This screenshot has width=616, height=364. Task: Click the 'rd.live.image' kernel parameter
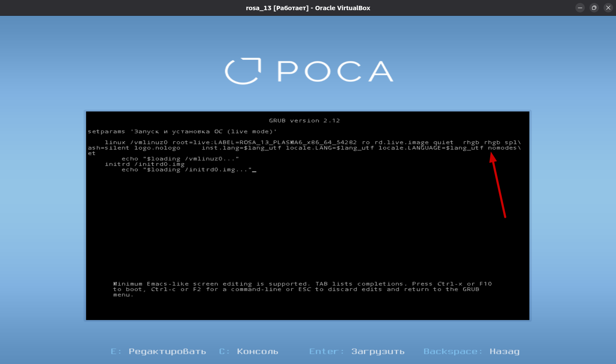point(402,143)
